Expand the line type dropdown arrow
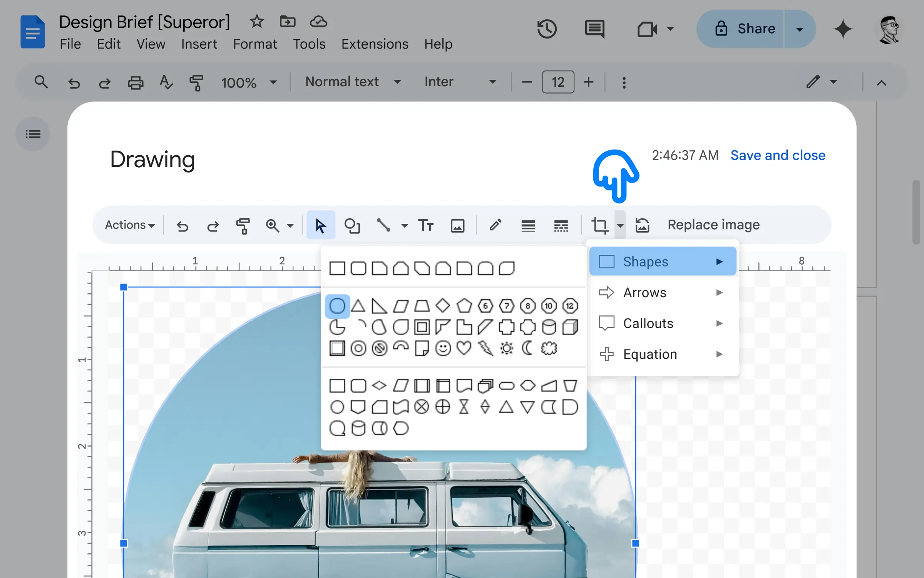Screen dimensions: 924x578 tap(404, 226)
